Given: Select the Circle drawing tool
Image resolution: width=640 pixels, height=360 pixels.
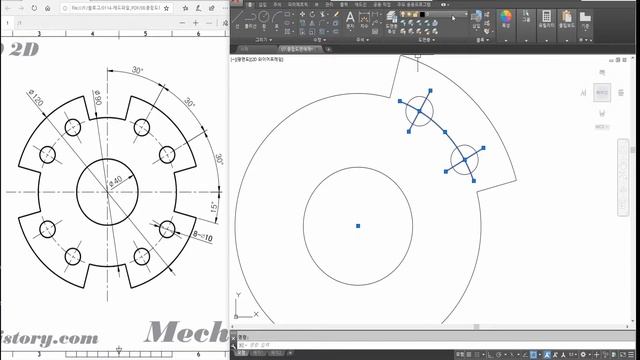Looking at the screenshot, I should pos(264,19).
